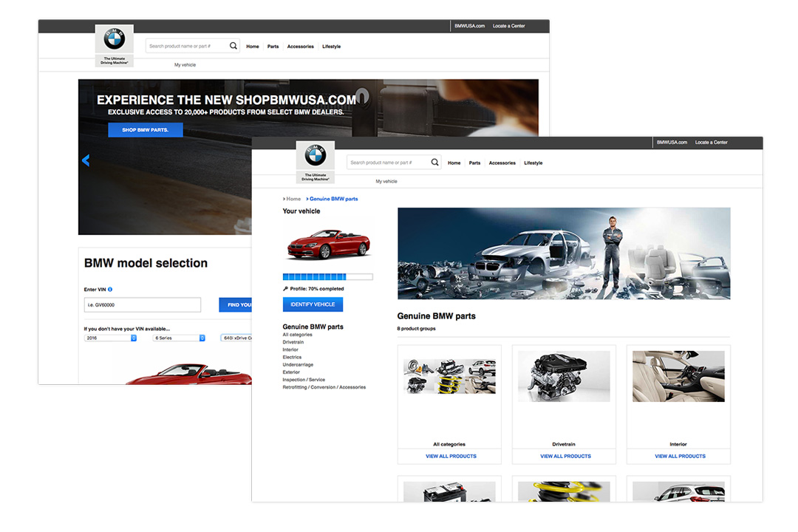Image resolution: width=798 pixels, height=532 pixels.
Task: Click the "Genuine BMW parts" sidebar heading
Action: click(x=313, y=327)
